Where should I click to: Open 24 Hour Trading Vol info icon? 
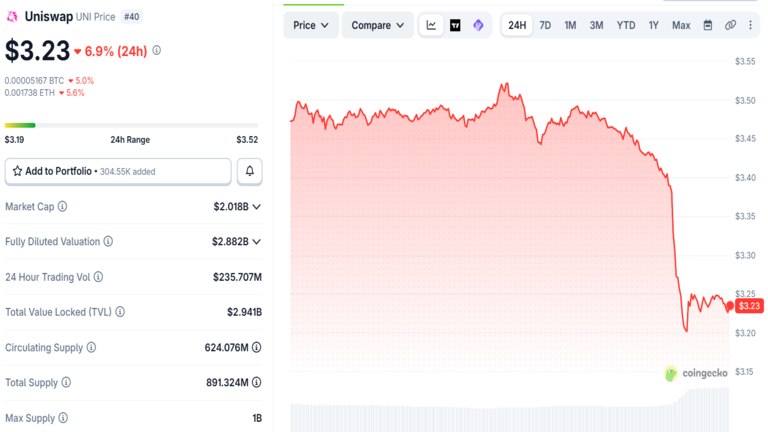coord(98,277)
